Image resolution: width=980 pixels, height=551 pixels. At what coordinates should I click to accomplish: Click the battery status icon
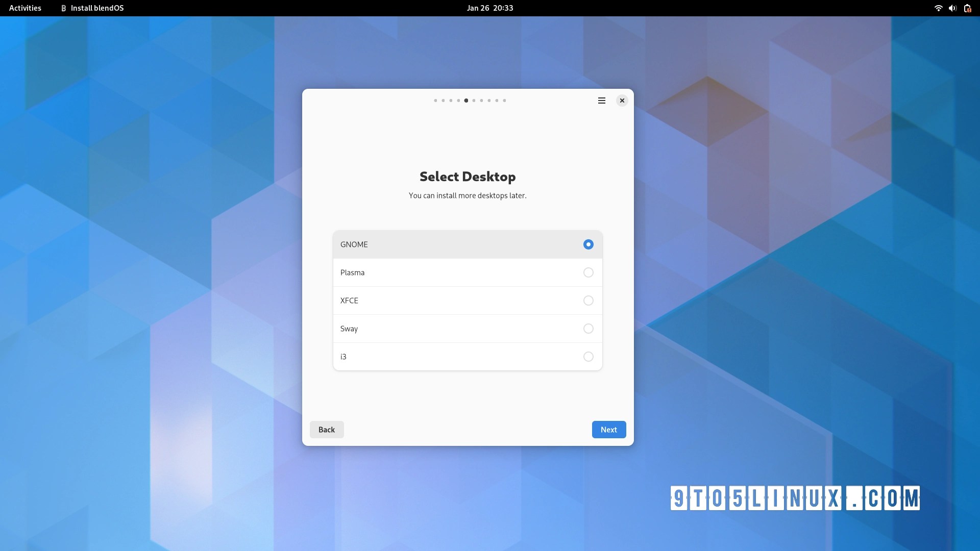[x=967, y=8]
